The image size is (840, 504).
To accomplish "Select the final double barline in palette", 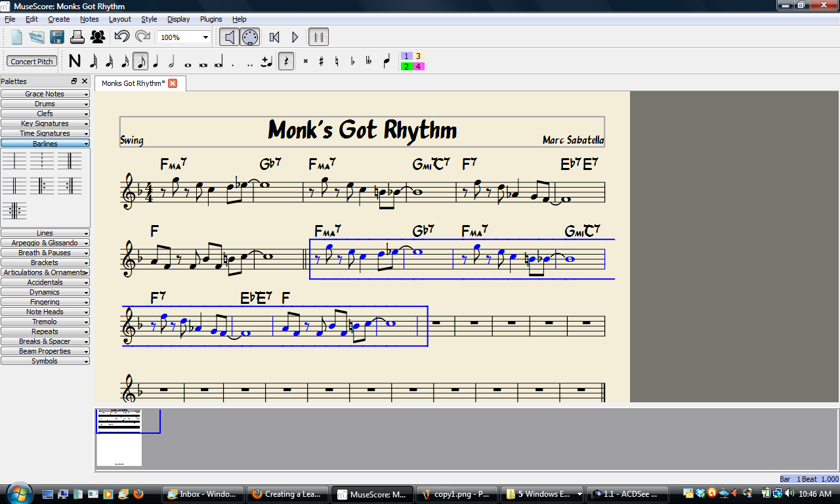I will 68,160.
